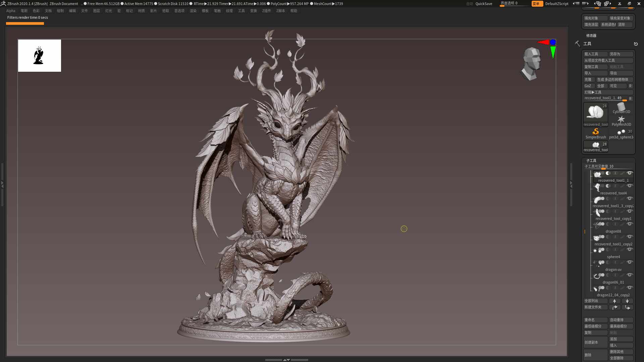Adjust the recovered_tool1_1 item slider
Screen dimensions: 644x362
tap(606, 98)
